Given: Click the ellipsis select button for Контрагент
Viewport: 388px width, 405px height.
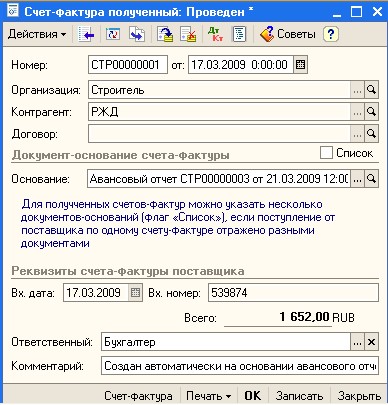Looking at the screenshot, I should 357,112.
